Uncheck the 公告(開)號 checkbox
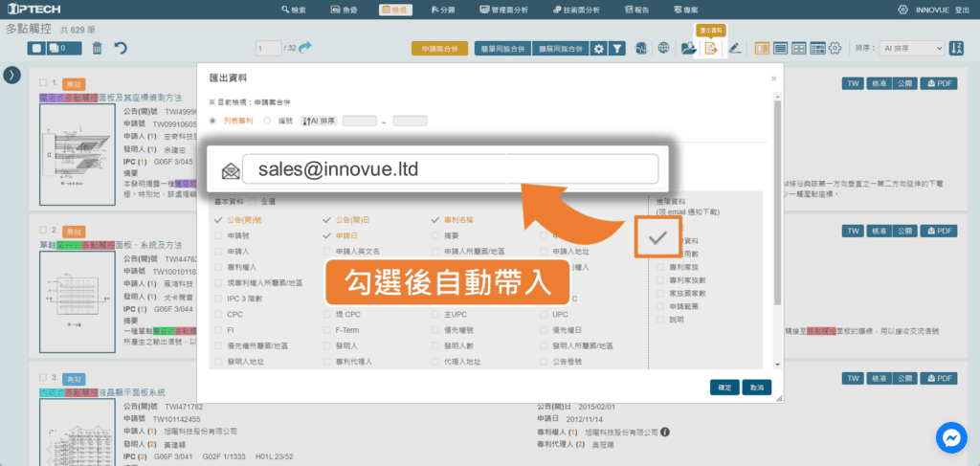This screenshot has height=466, width=980. point(220,219)
